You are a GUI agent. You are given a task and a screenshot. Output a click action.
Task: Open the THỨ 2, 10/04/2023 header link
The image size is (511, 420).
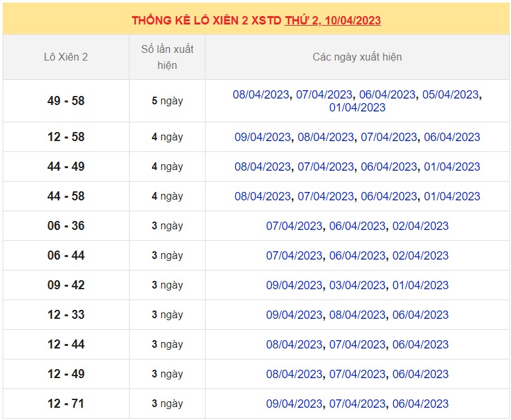click(x=333, y=21)
